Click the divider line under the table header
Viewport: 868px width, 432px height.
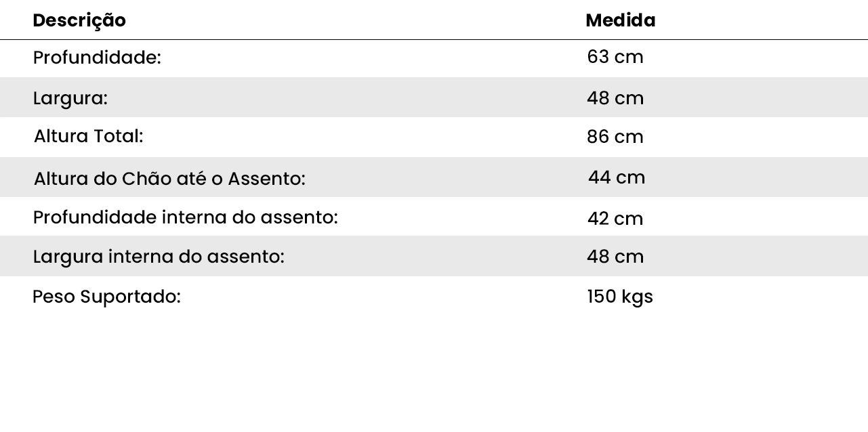point(434,40)
